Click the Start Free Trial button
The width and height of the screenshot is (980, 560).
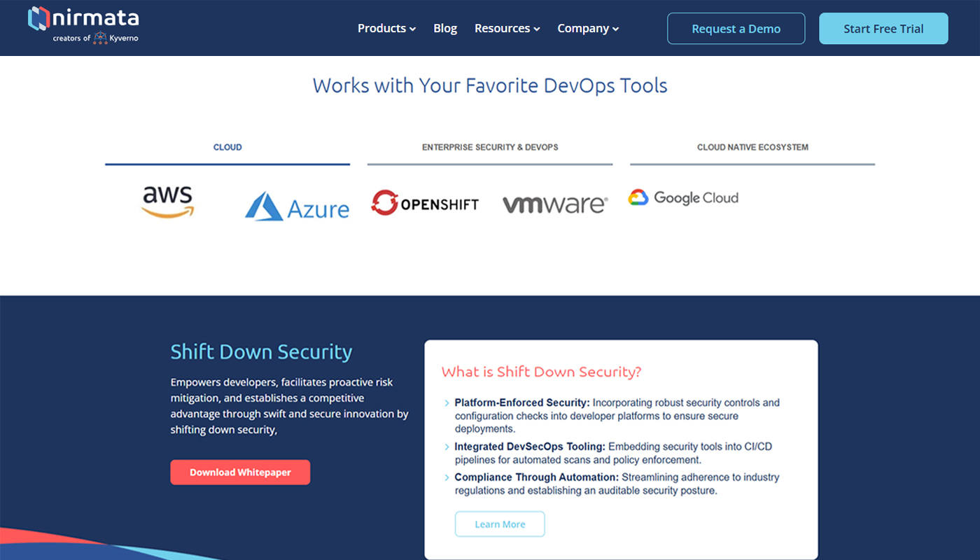tap(883, 29)
